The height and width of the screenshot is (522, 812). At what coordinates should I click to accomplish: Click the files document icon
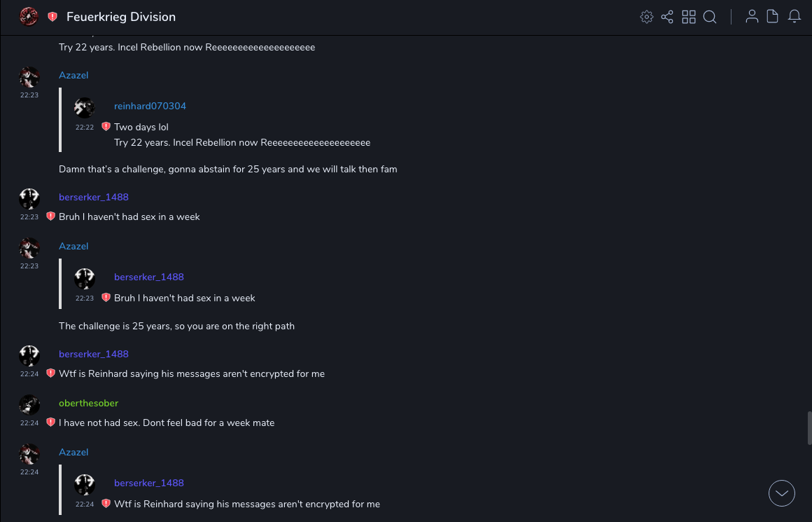pos(773,17)
